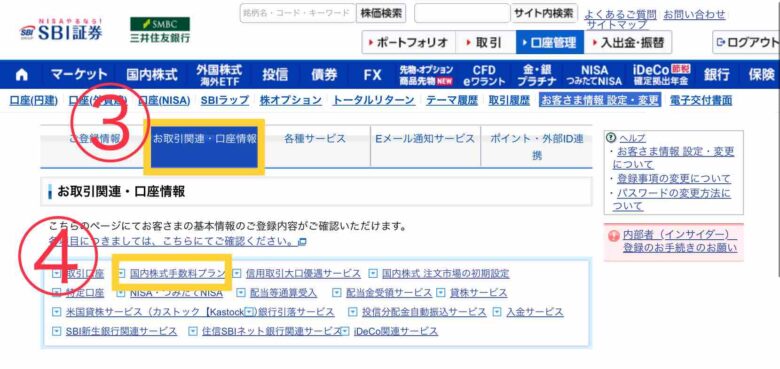Click the home icon in navigation bar
This screenshot has width=780, height=369.
pos(22,75)
